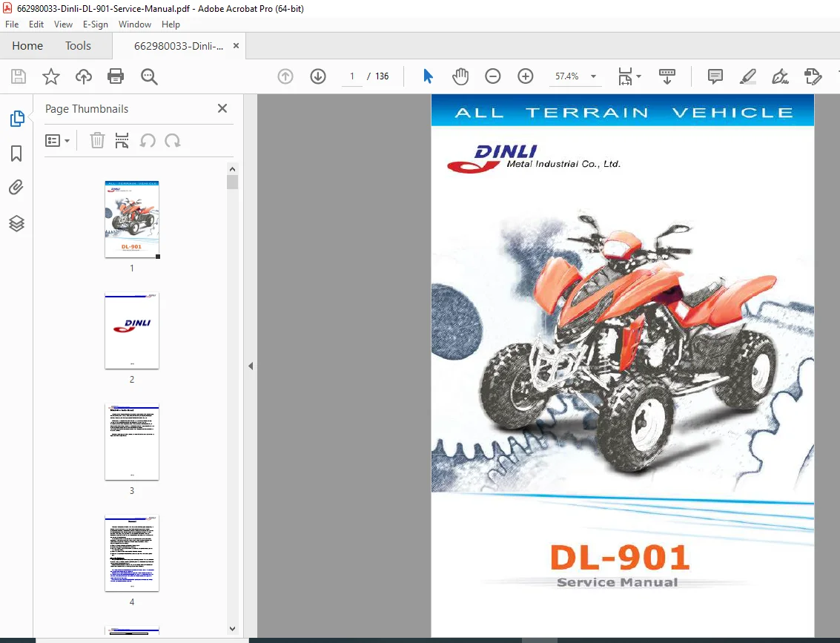Open the Sign document pen tool
The height and width of the screenshot is (643, 840).
tap(780, 76)
